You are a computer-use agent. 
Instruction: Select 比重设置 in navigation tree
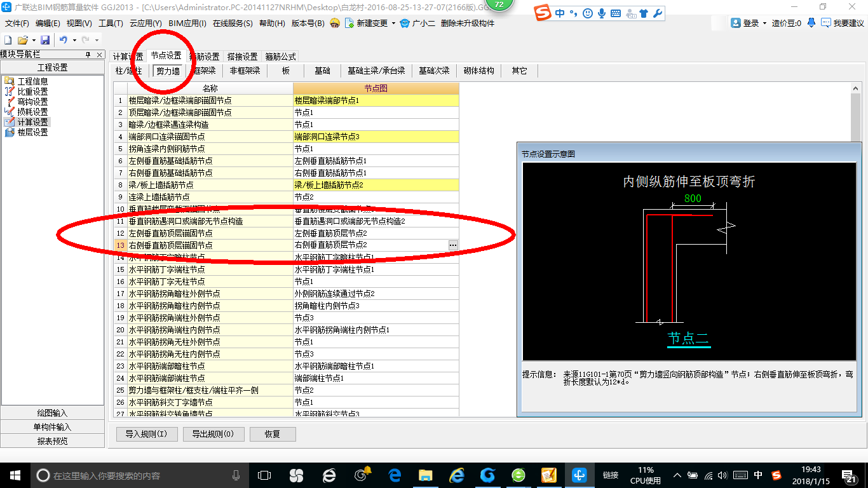(x=32, y=91)
